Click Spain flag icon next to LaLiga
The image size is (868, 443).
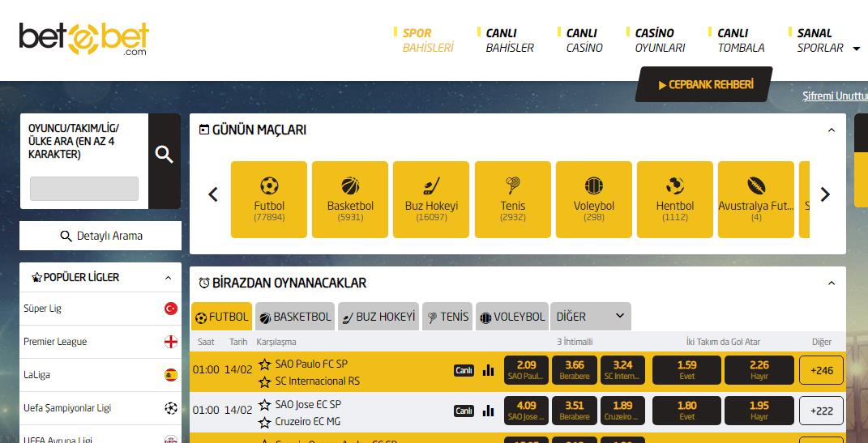171,375
